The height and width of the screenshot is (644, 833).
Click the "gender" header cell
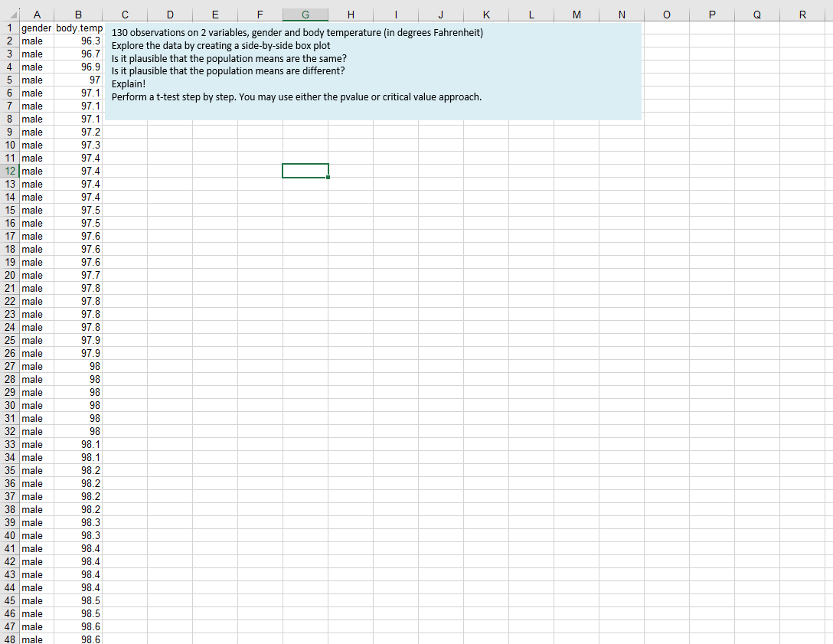coord(37,28)
